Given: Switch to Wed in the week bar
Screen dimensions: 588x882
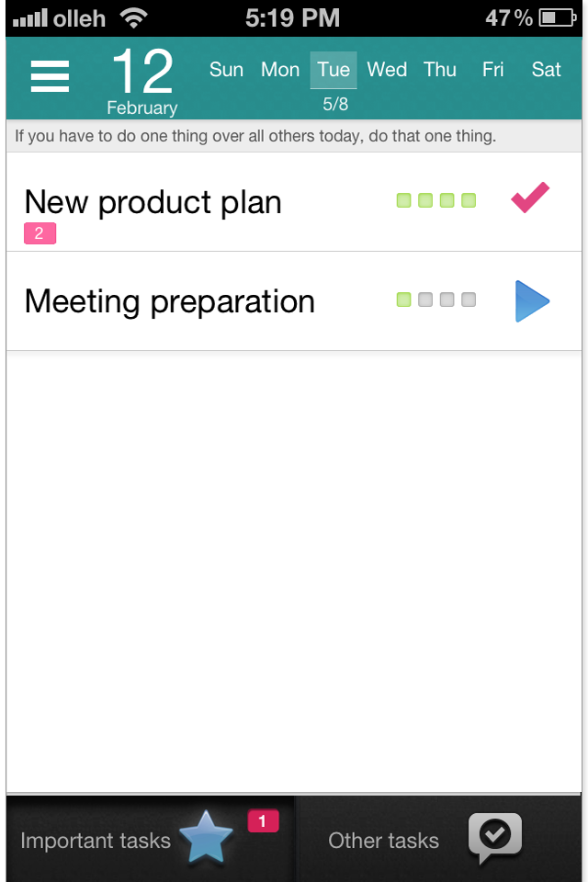Looking at the screenshot, I should pos(387,70).
